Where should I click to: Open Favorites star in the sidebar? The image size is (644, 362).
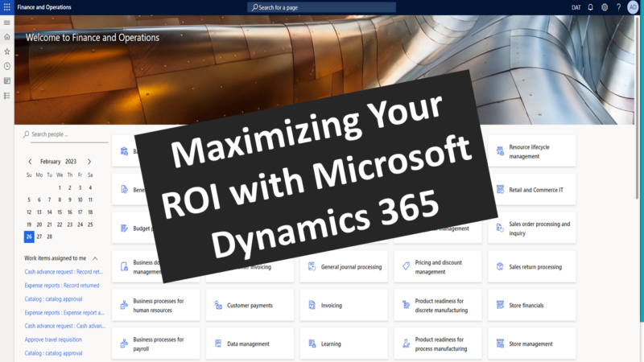7,51
